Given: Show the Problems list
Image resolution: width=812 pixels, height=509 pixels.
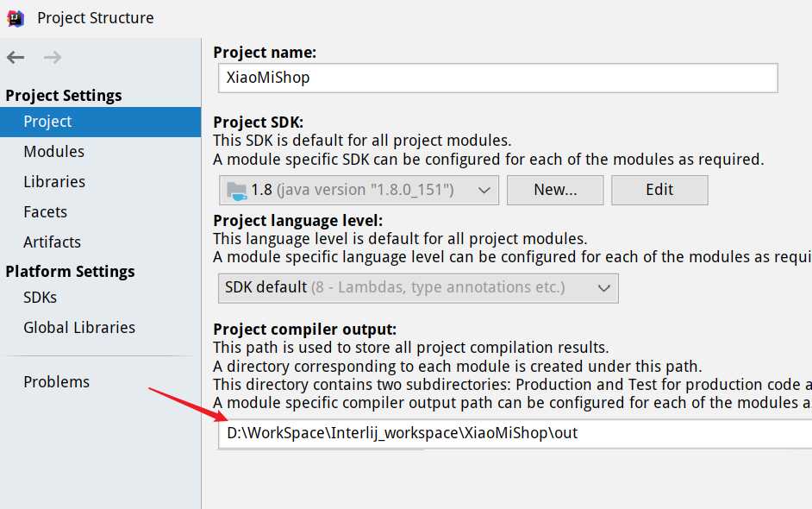Looking at the screenshot, I should 56,382.
